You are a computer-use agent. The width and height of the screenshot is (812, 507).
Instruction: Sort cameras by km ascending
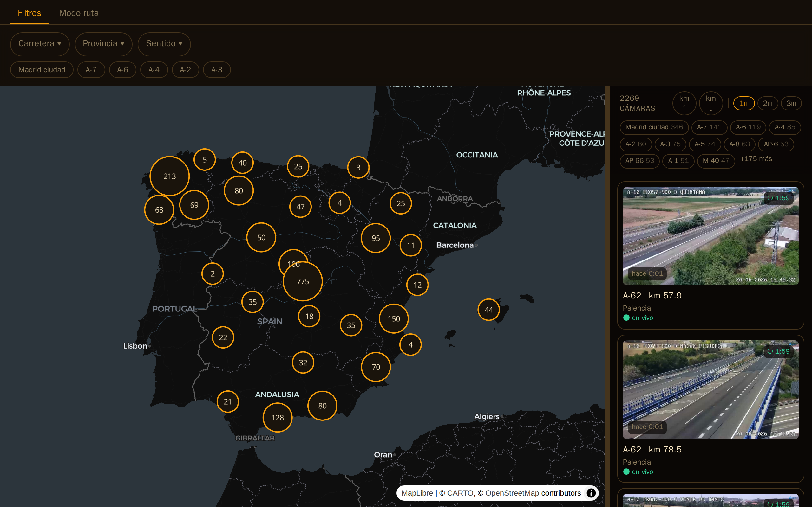tap(684, 103)
